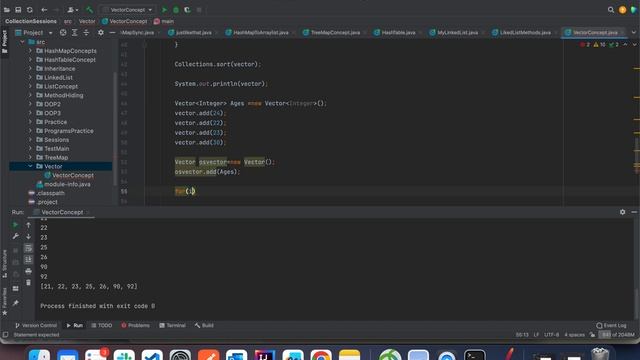Navigate back with the left arrow
640x360 pixels.
click(x=44, y=10)
